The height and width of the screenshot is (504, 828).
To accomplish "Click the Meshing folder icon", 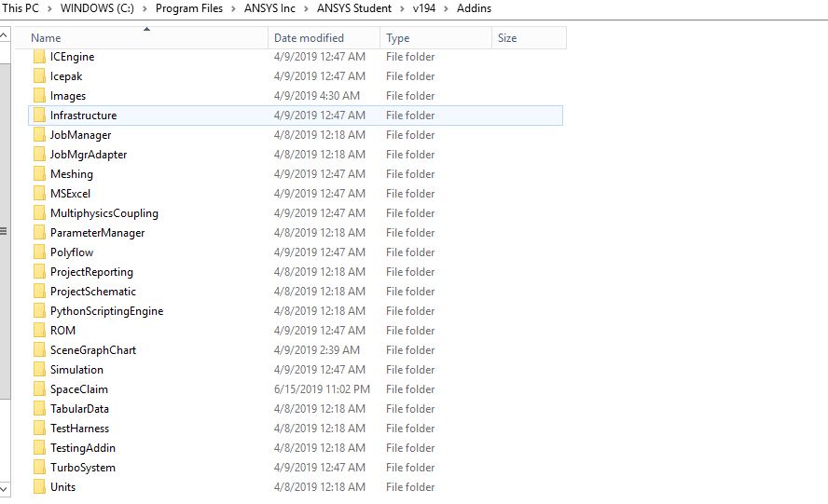I will pyautogui.click(x=39, y=173).
